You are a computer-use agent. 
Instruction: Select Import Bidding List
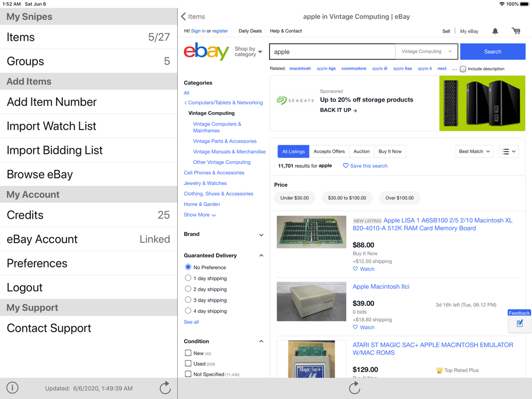[x=88, y=150]
